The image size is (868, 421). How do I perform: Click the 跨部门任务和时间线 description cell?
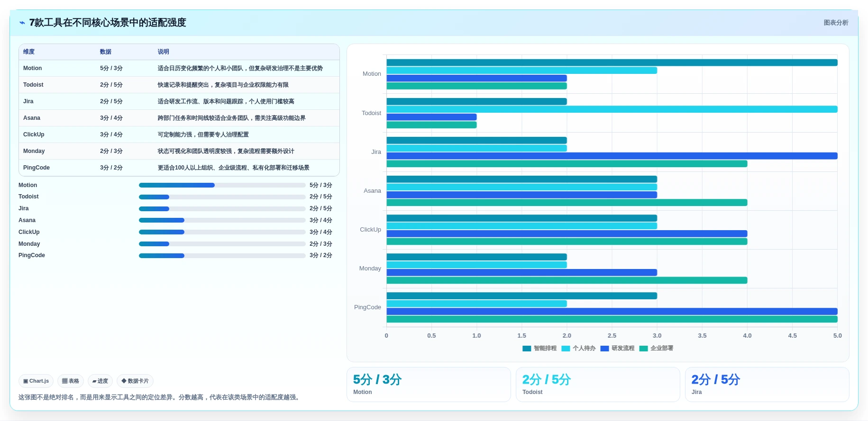pos(232,118)
